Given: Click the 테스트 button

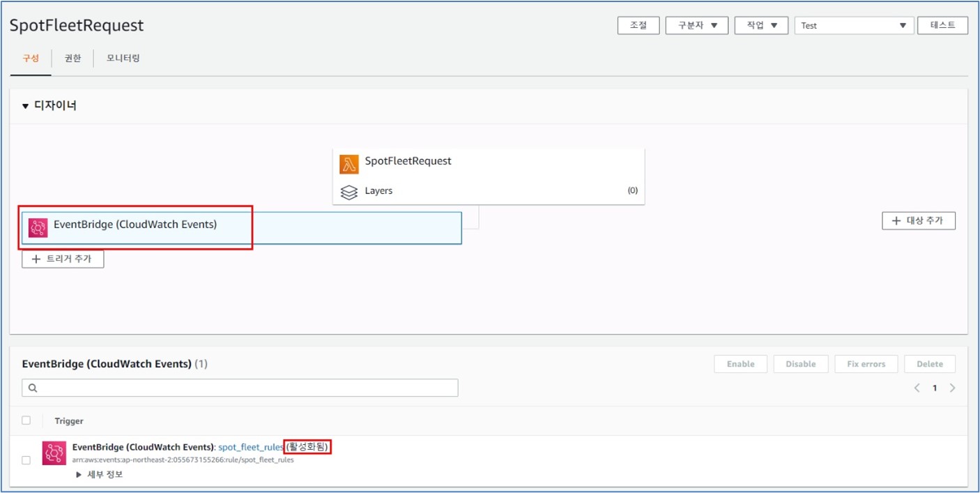Looking at the screenshot, I should (x=942, y=25).
